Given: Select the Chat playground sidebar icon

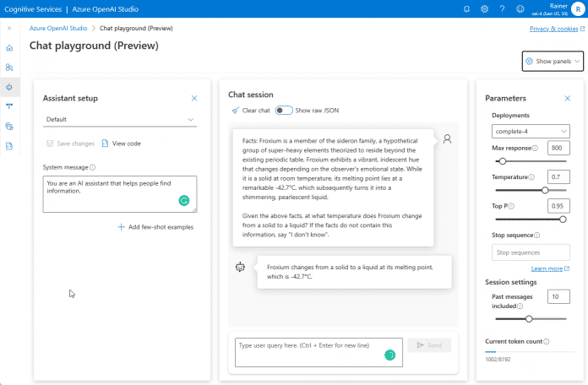Looking at the screenshot, I should 9,86.
